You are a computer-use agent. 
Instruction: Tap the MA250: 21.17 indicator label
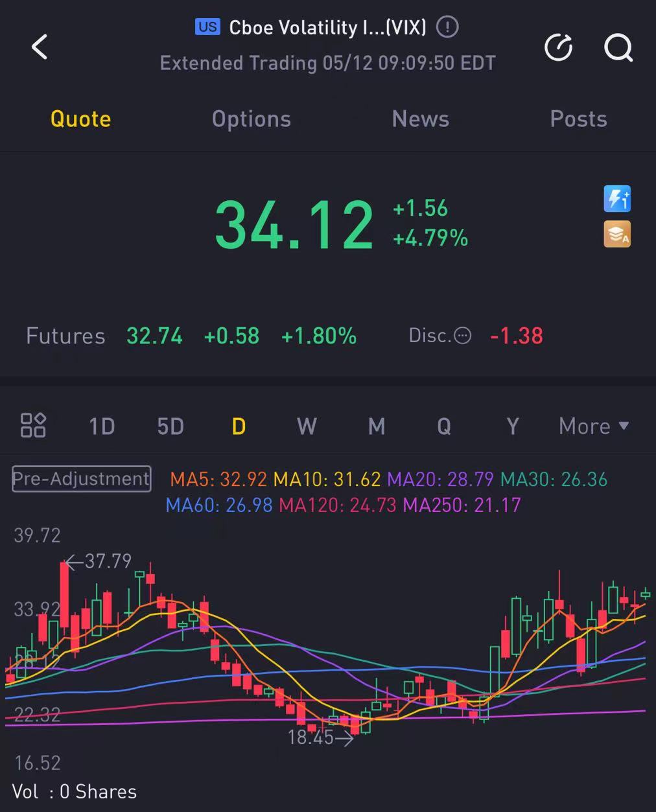462,505
